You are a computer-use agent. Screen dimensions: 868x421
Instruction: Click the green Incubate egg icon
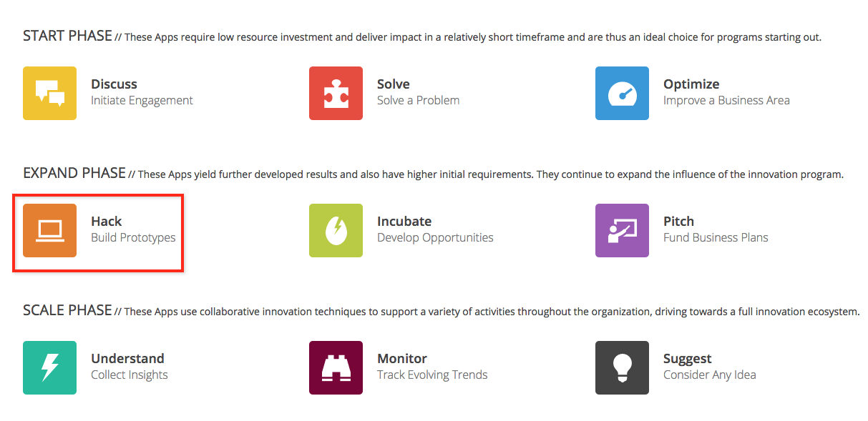click(336, 230)
